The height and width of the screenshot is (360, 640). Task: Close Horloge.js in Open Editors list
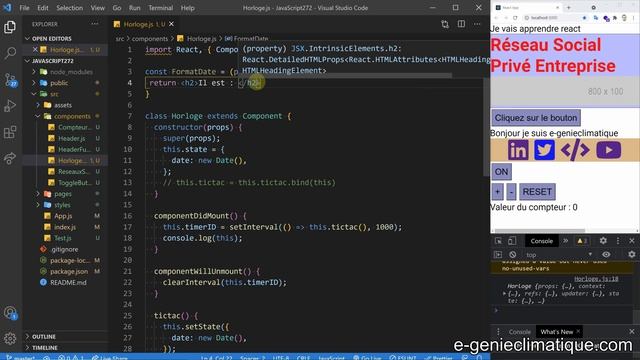[36, 49]
